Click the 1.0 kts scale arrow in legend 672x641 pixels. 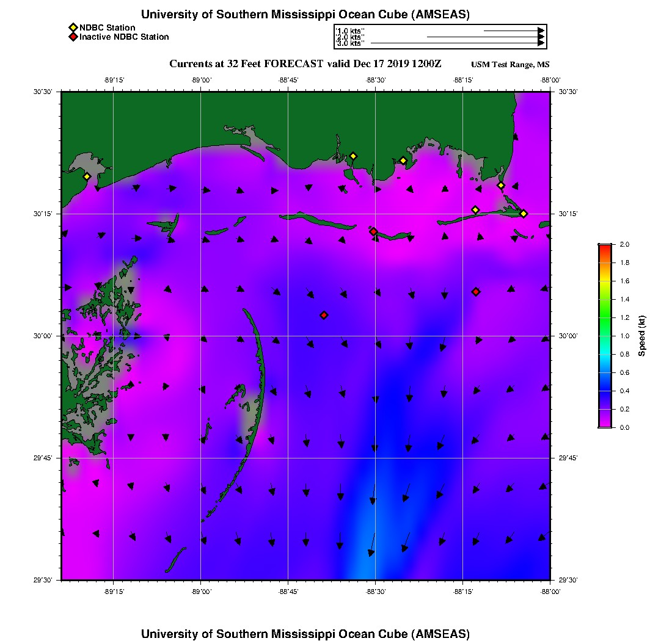(x=513, y=30)
